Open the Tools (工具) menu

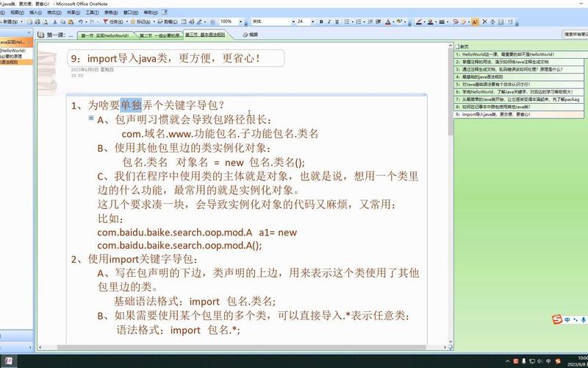(x=92, y=13)
